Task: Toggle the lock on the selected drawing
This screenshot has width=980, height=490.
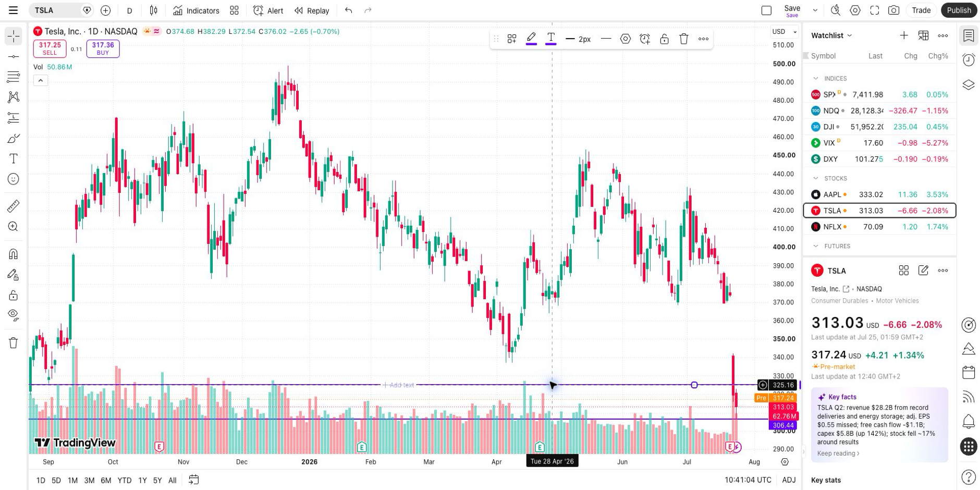Action: 664,39
